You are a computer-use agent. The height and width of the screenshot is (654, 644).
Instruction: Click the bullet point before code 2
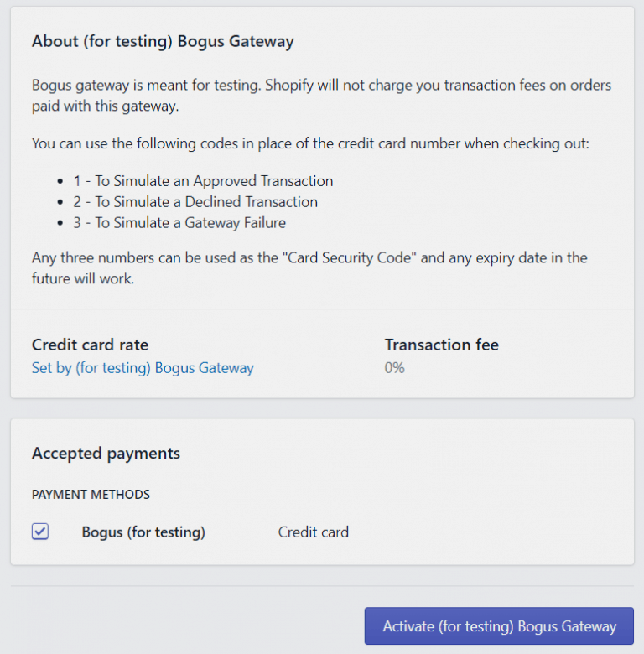[x=60, y=203]
